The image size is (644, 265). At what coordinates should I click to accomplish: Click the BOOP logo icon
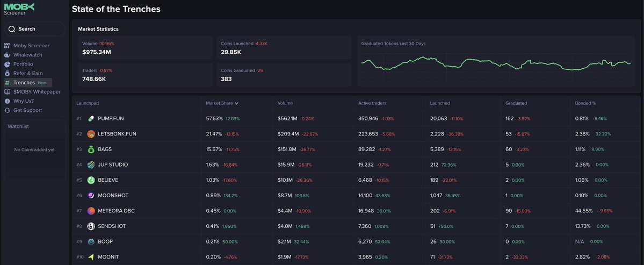91,241
